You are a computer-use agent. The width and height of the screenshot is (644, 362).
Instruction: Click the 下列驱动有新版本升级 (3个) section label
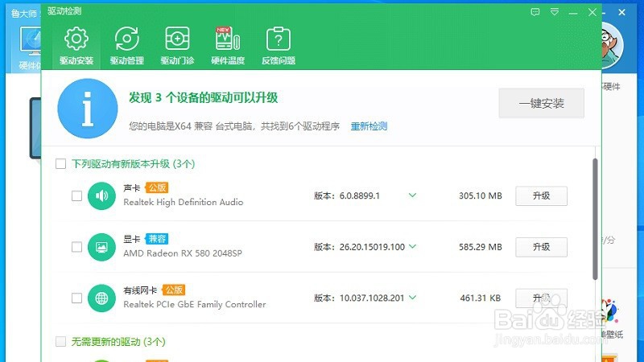pyautogui.click(x=133, y=164)
